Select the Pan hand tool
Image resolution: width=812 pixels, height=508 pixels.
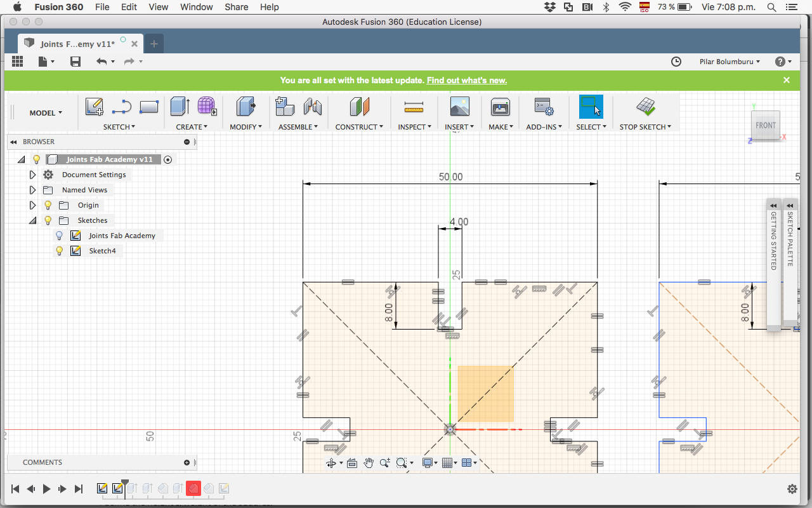[369, 463]
